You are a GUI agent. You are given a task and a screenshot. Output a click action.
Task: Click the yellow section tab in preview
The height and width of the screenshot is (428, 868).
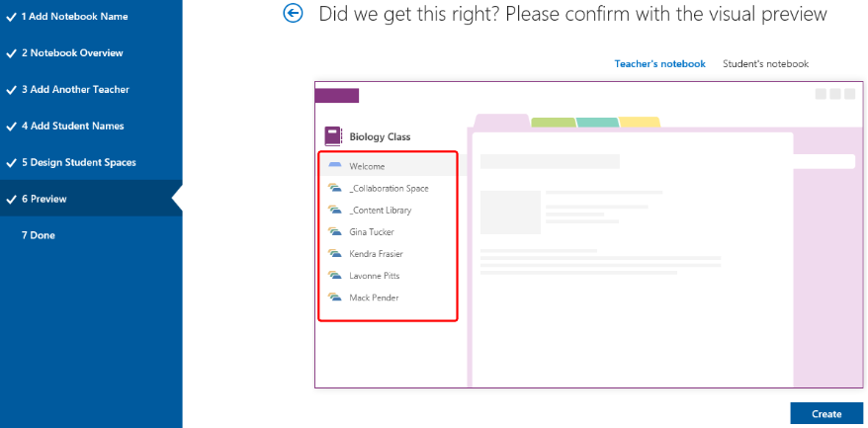(x=640, y=123)
